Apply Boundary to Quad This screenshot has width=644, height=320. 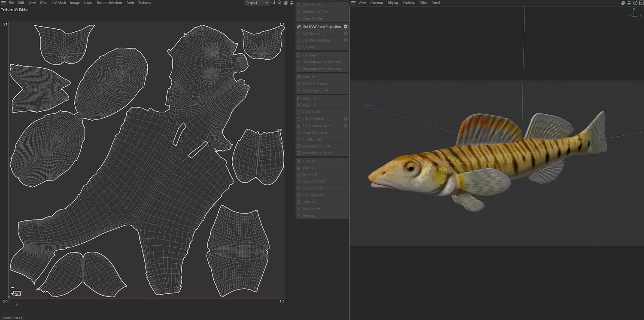322,153
